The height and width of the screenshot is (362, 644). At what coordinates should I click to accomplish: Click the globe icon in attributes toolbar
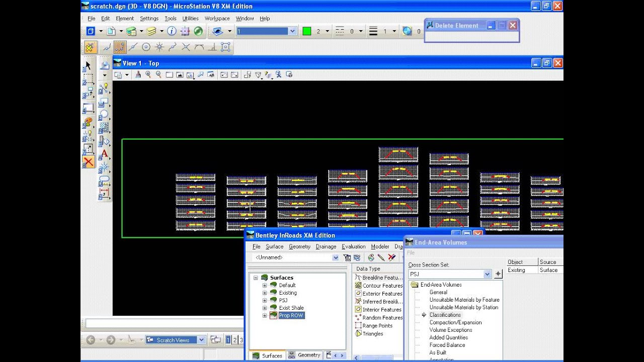point(407,31)
